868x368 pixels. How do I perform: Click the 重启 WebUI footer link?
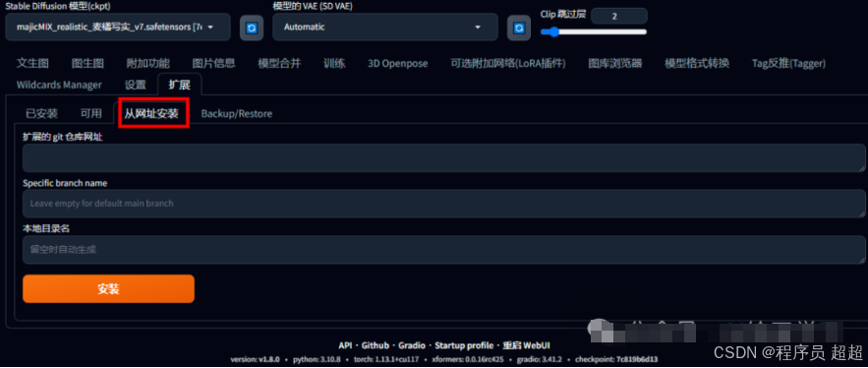(x=527, y=345)
